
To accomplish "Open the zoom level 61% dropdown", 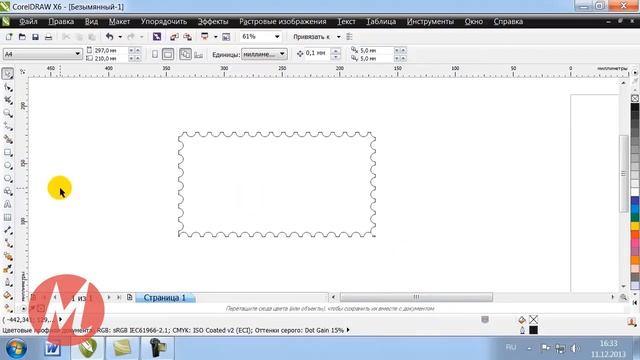I will [x=277, y=37].
